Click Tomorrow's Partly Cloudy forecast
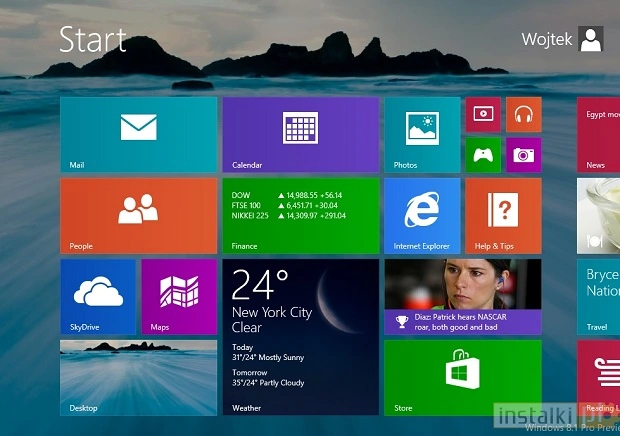This screenshot has height=436, width=620. coord(268,378)
